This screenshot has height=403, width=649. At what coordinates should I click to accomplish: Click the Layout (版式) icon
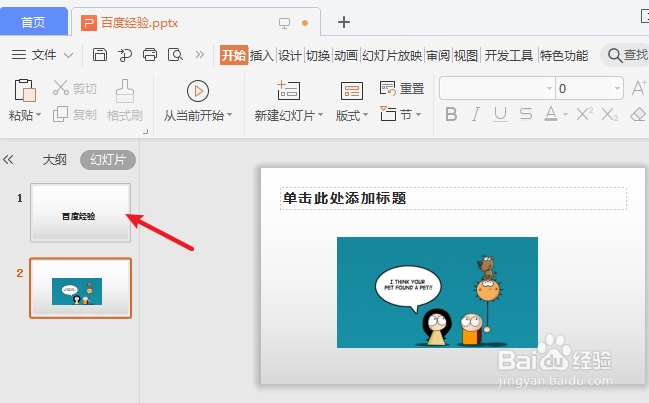pyautogui.click(x=352, y=91)
